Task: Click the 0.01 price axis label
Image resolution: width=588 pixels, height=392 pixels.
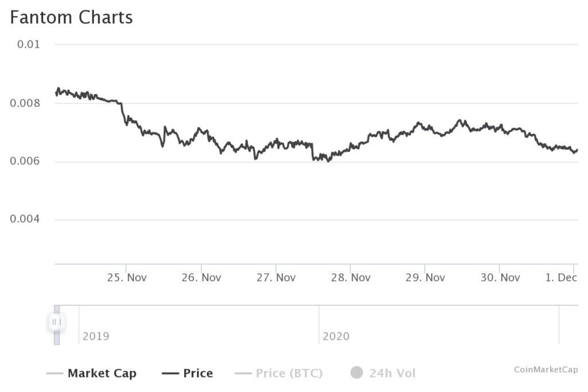Action: pos(28,45)
